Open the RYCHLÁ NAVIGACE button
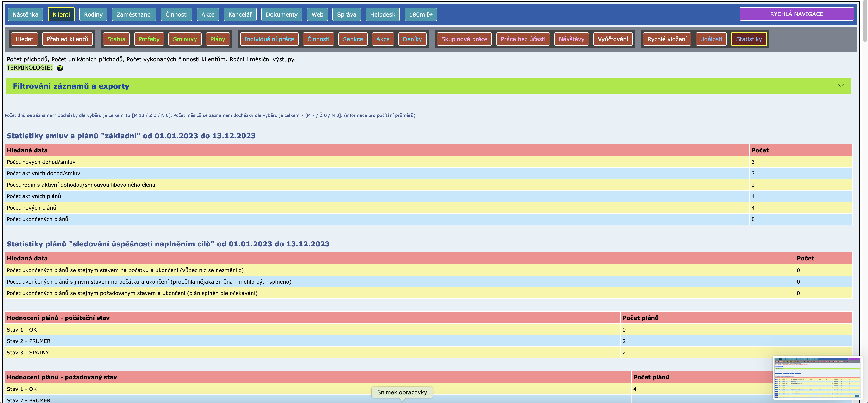 tap(796, 14)
